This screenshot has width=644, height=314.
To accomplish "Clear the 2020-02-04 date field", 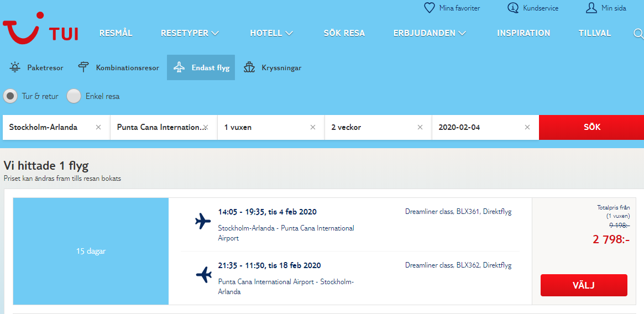I will pos(527,127).
